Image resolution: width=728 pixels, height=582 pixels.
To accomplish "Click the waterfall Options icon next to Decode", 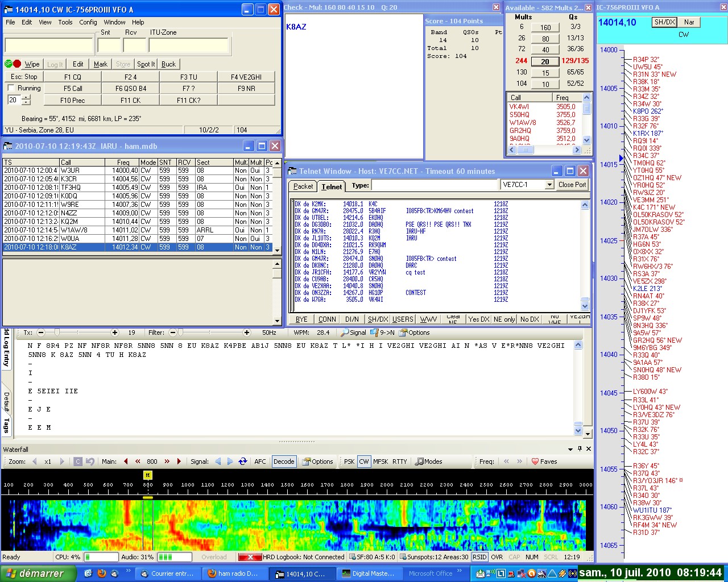I will (307, 462).
